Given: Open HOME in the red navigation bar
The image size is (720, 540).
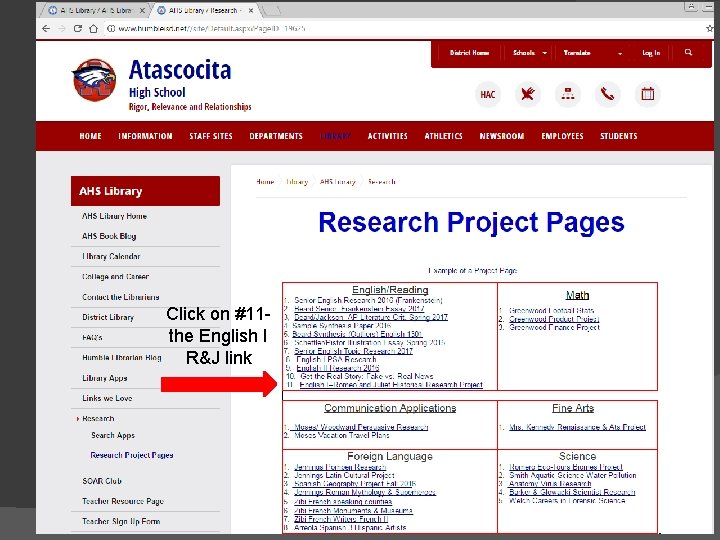Looking at the screenshot, I should (x=90, y=136).
